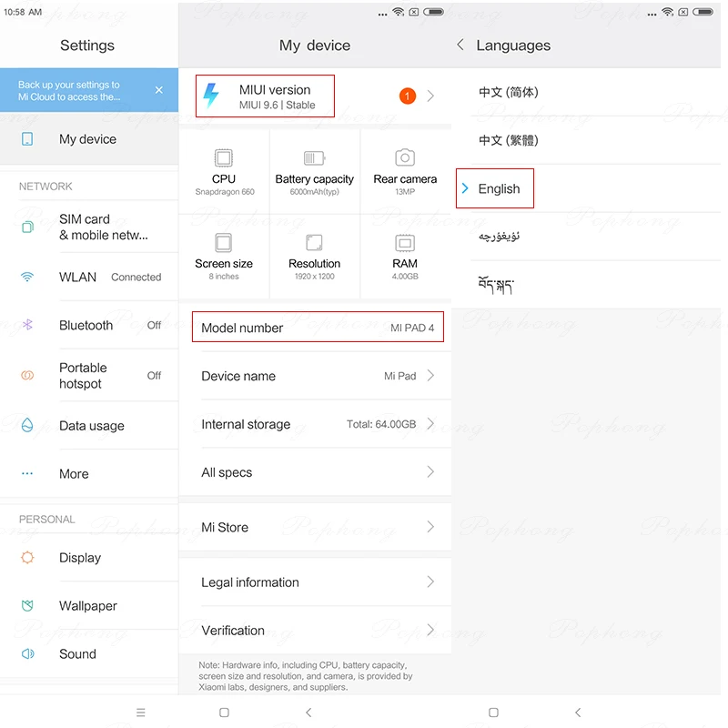Screen dimensions: 728x728
Task: Go back from the Languages screen
Action: click(460, 45)
